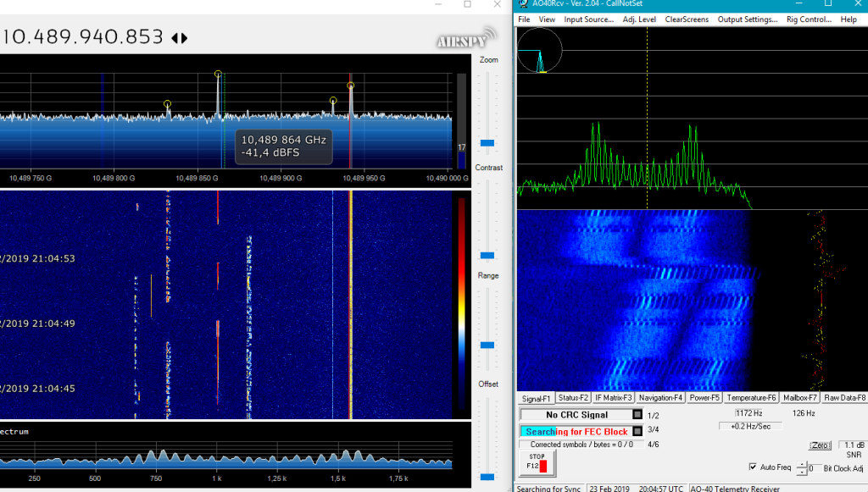Click the leftmost yellow peak marker circle
The width and height of the screenshot is (868, 492).
pos(167,103)
